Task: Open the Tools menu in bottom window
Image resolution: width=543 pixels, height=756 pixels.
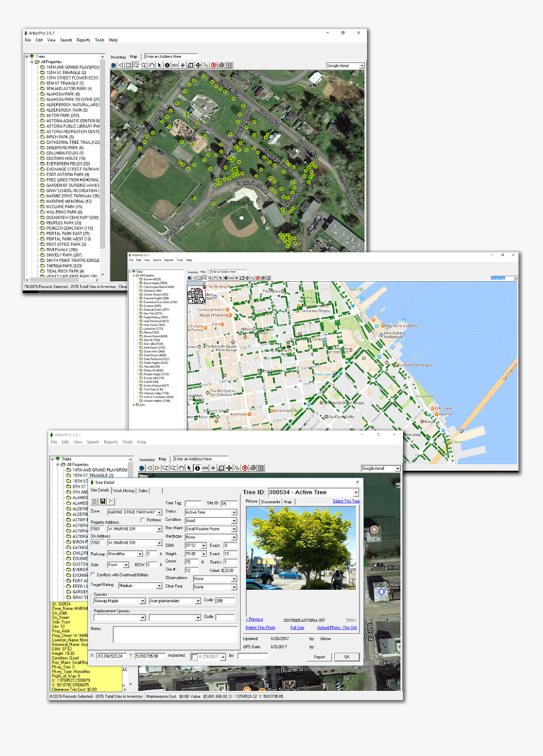Action: click(128, 442)
